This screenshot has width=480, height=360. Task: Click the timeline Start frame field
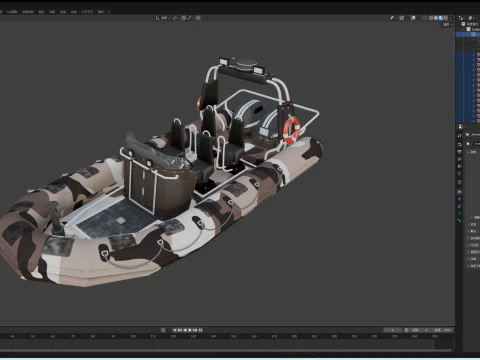[x=420, y=330]
